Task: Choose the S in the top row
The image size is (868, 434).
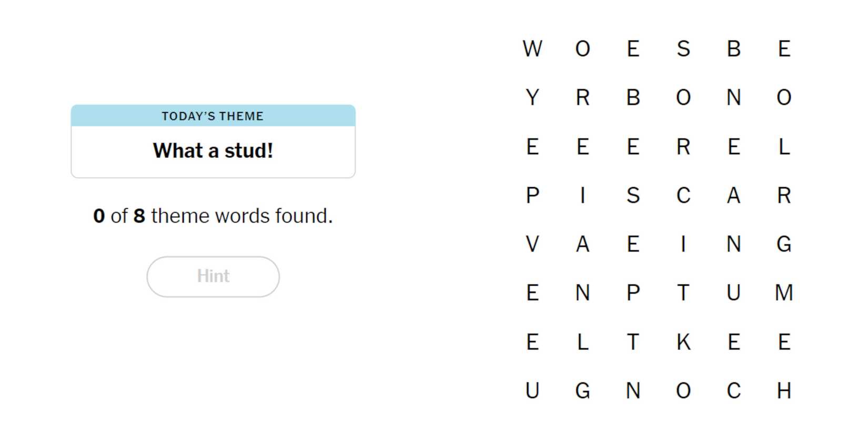Action: 683,49
